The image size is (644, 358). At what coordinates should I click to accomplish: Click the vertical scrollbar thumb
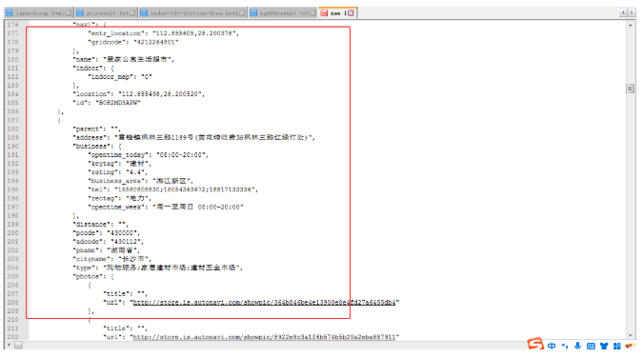tap(630, 89)
